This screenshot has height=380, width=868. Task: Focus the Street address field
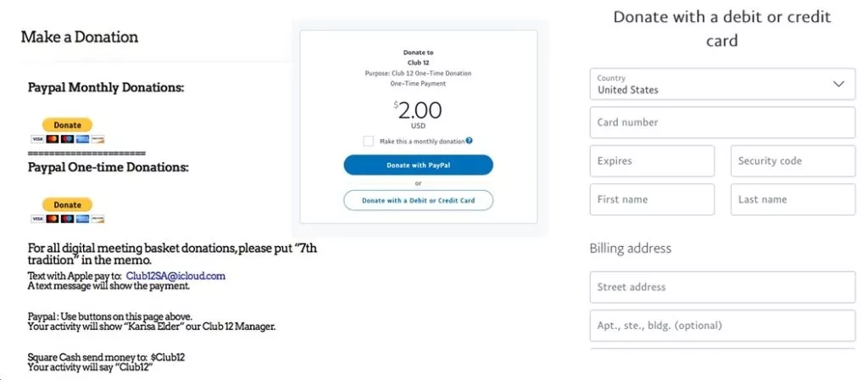pos(722,287)
